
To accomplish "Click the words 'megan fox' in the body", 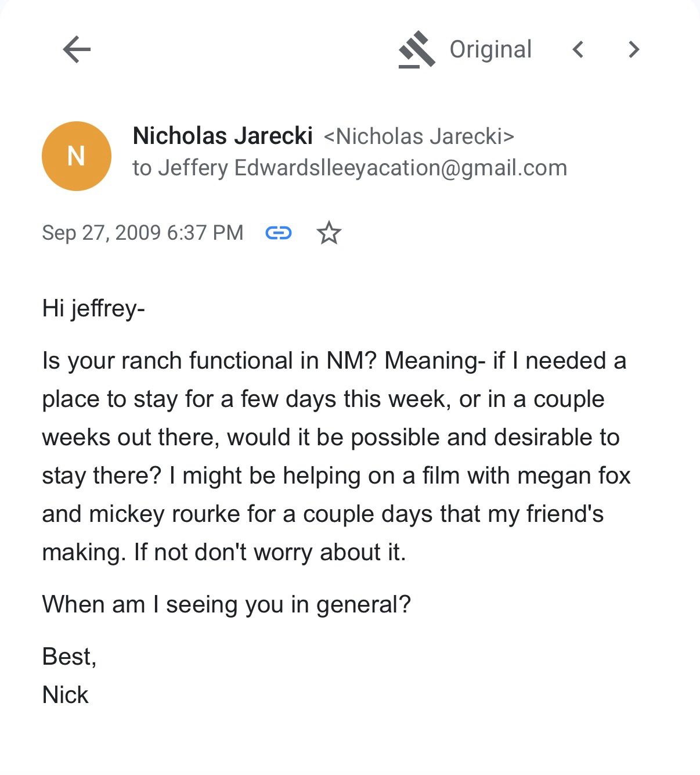I will click(x=573, y=475).
